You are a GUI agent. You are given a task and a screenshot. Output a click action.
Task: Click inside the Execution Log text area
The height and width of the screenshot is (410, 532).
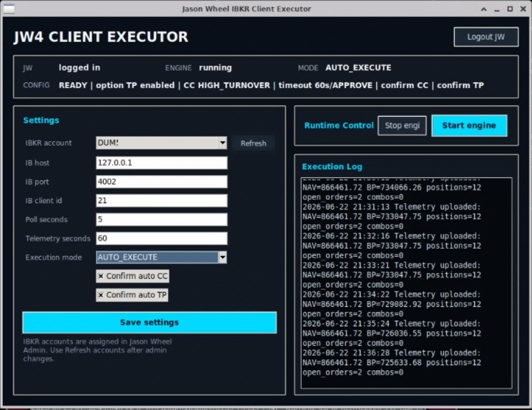(406, 282)
